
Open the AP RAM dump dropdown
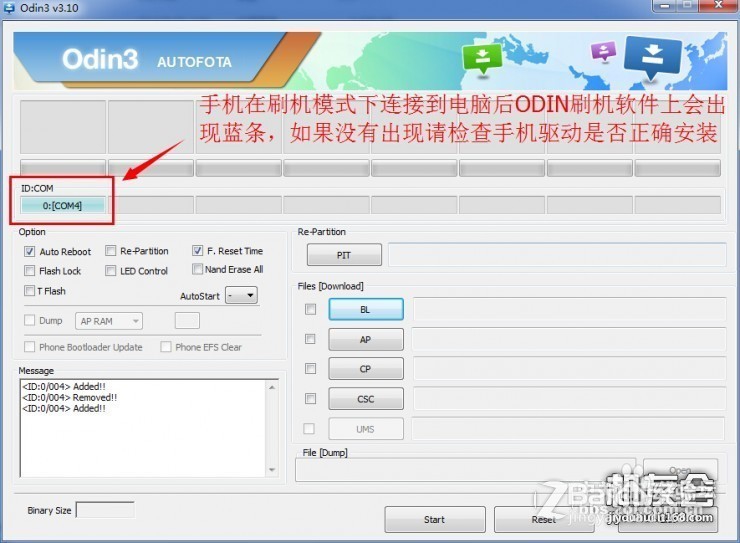pos(109,321)
